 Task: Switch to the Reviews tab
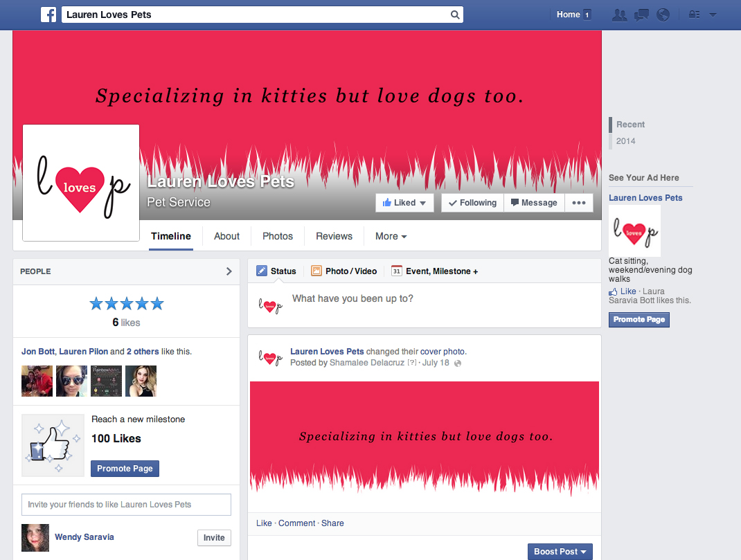pyautogui.click(x=334, y=236)
